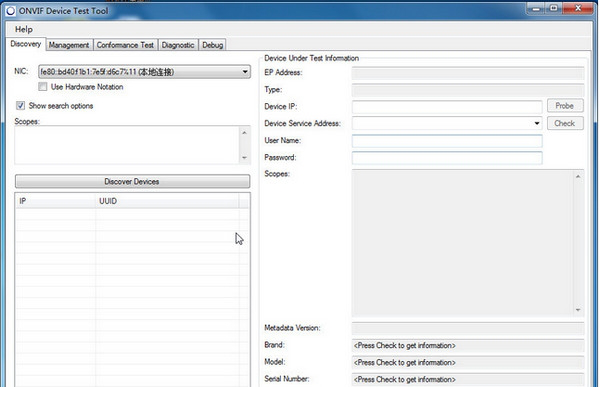The height and width of the screenshot is (402, 600).
Task: Close the ONVIF Device Test Tool window
Action: [x=578, y=8]
